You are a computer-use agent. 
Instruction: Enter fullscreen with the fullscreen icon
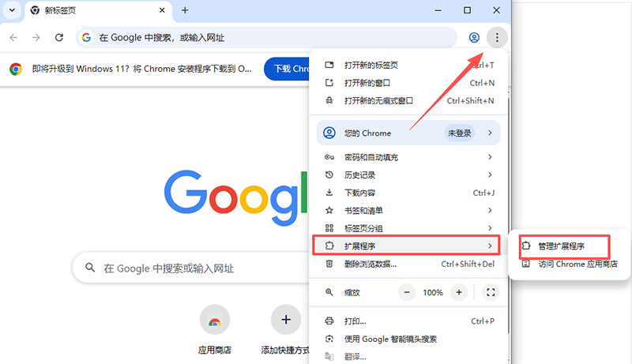coord(491,292)
